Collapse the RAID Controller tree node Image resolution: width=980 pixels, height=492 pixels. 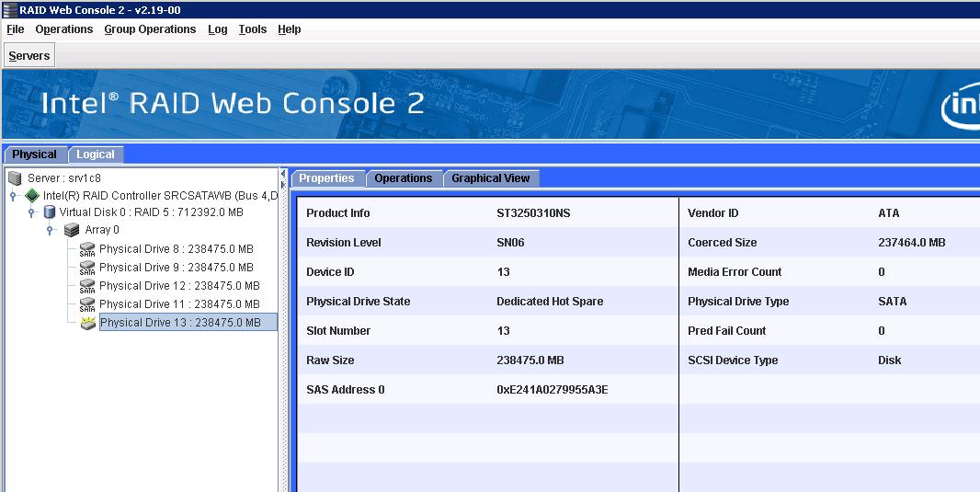[13, 196]
